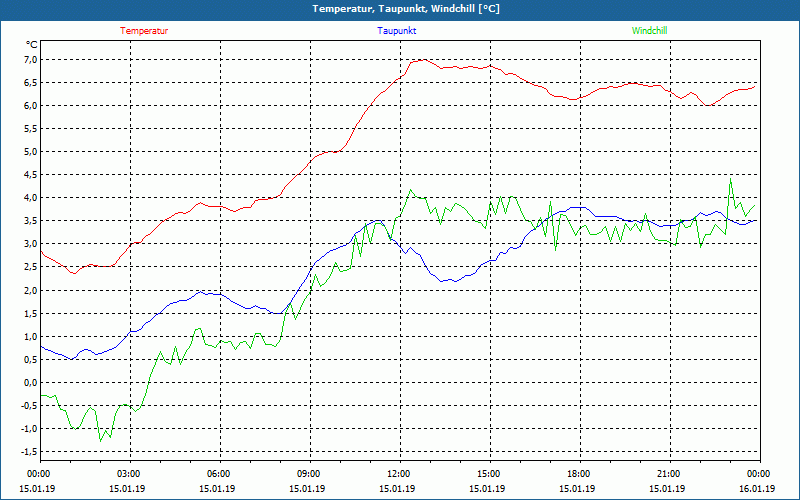Click the 18:00 time axis label
Screen dimensions: 800x500
tap(580, 474)
